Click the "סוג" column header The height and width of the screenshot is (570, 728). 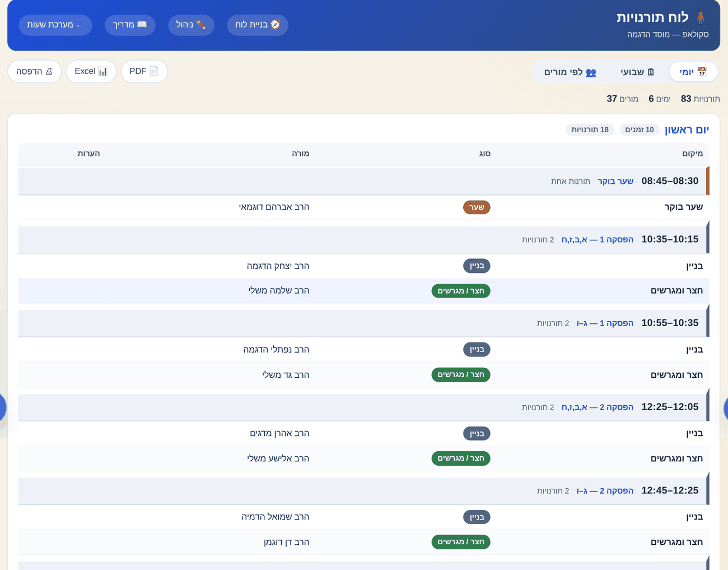tap(484, 154)
